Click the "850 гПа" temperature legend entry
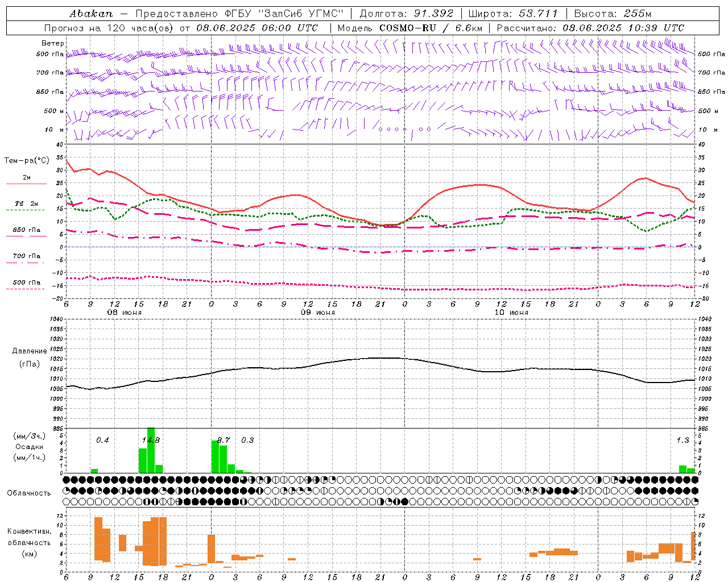This screenshot has width=728, height=582. click(26, 232)
